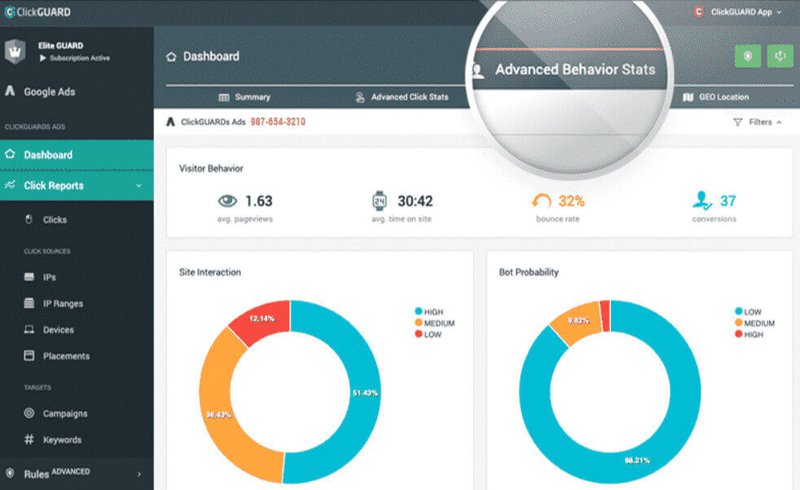Click the 51.43% blue donut segment

pos(365,392)
